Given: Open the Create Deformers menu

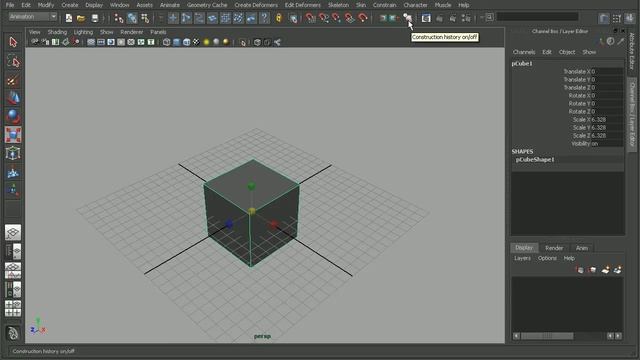Looking at the screenshot, I should click(x=256, y=5).
